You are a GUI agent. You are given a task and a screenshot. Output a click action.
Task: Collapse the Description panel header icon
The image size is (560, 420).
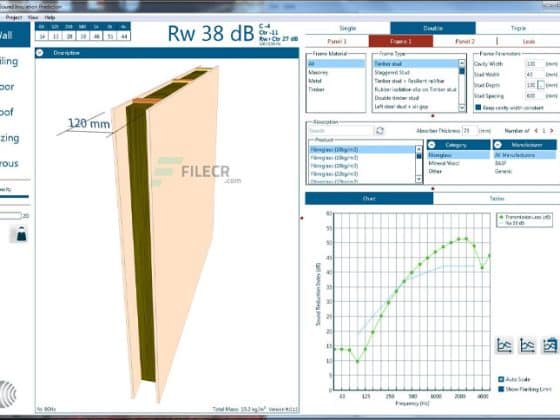40,52
